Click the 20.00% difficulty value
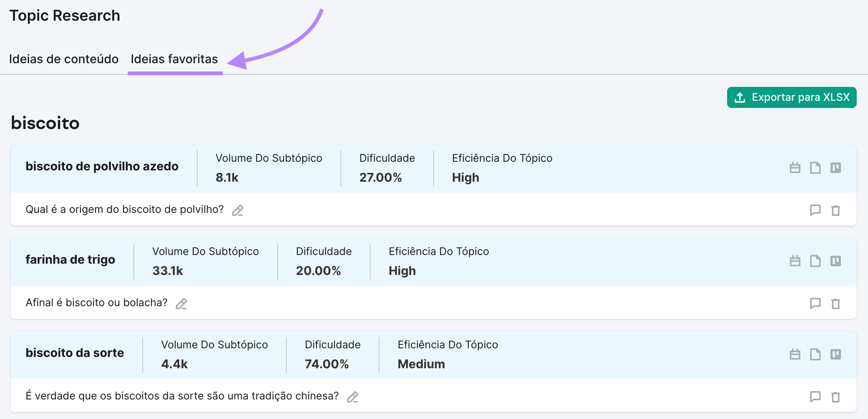 (318, 271)
